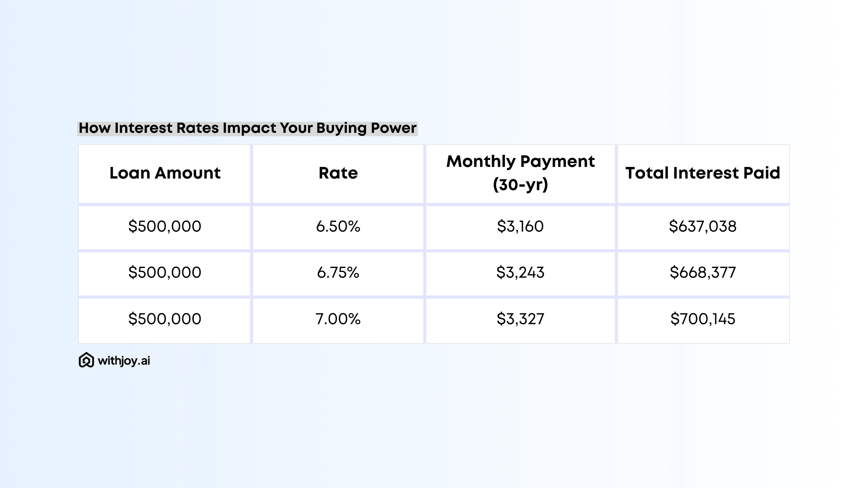Screen dimensions: 868x488
Task: Click the $500,000 cell in 6.75% row
Action: click(165, 273)
